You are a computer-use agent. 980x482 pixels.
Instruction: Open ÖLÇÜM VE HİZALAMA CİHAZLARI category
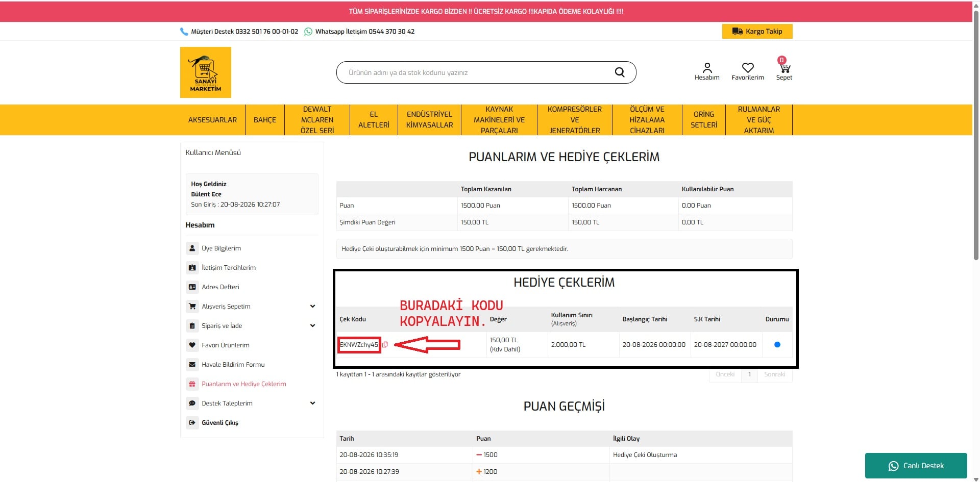pyautogui.click(x=647, y=120)
